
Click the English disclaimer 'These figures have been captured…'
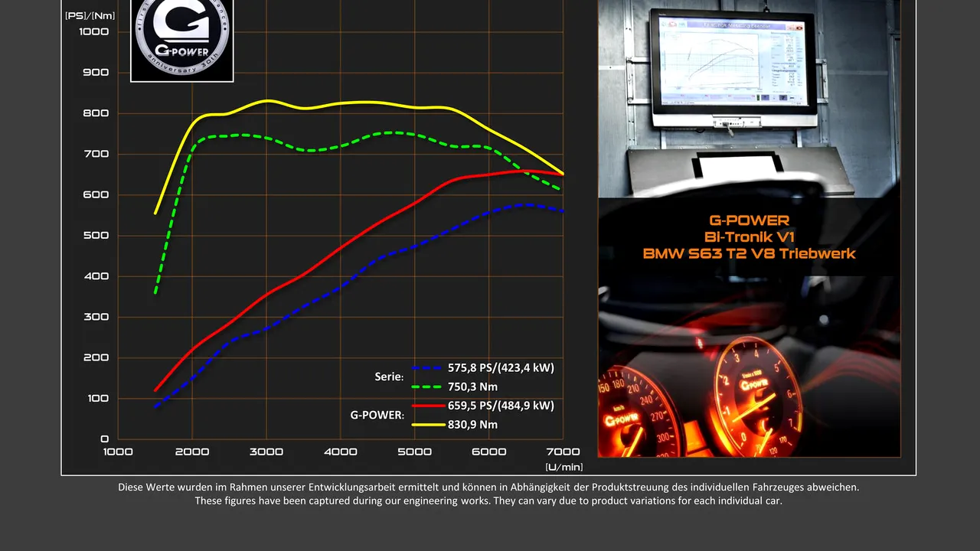pyautogui.click(x=488, y=501)
